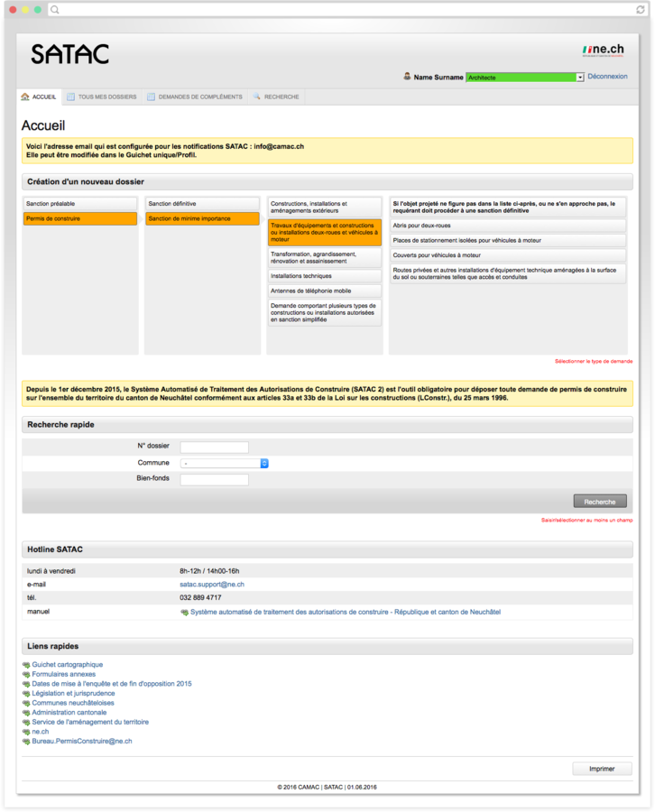Click the link icon beside Communes neuchâteloises
This screenshot has width=655, height=812.
[26, 703]
